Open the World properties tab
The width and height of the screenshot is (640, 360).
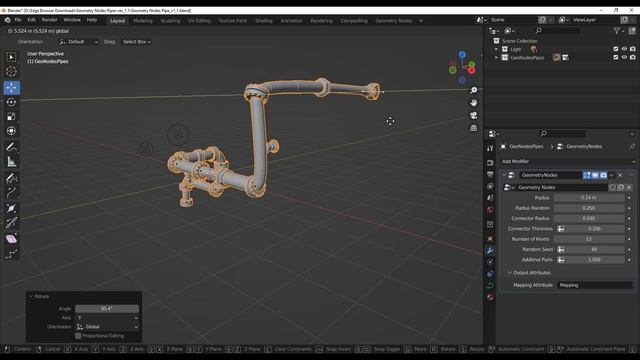pyautogui.click(x=490, y=209)
